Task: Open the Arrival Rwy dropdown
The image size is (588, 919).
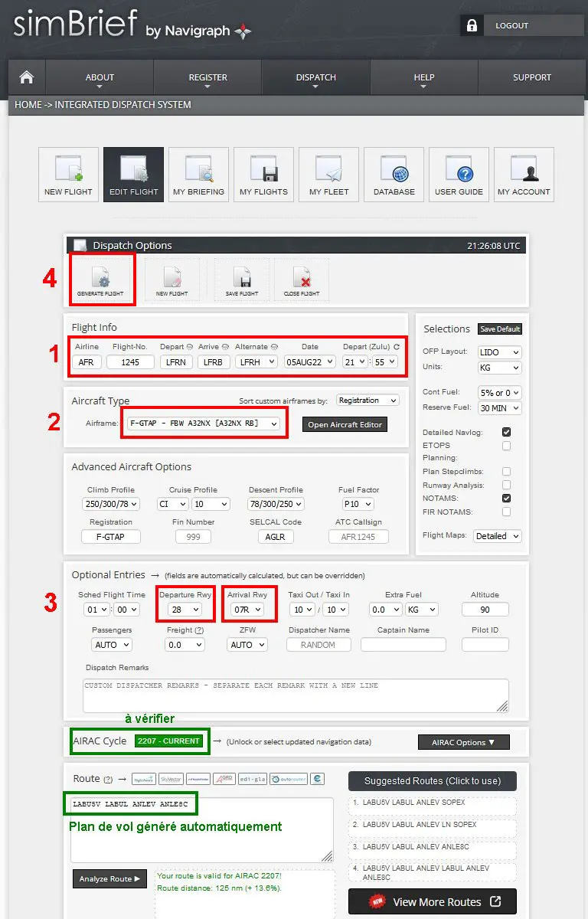Action: point(246,610)
